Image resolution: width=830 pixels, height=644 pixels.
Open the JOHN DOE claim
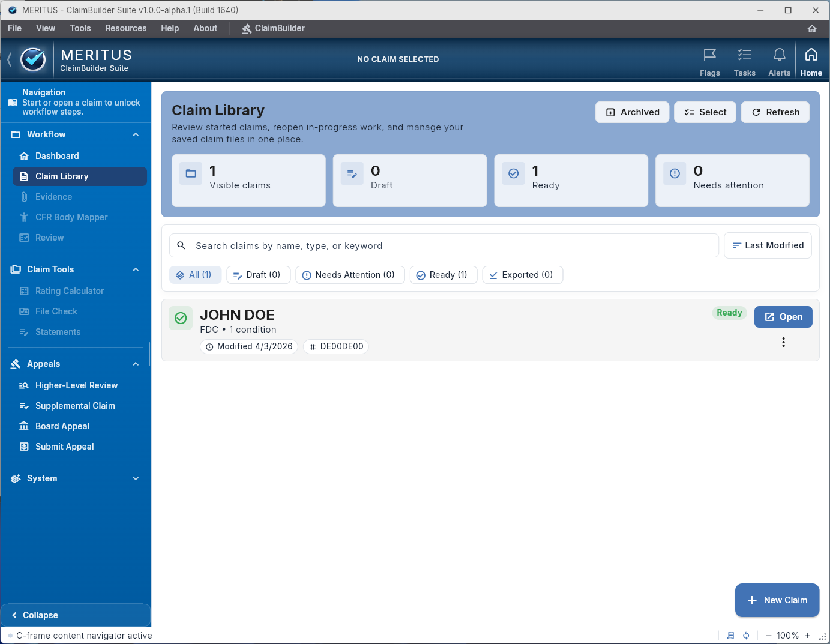point(783,316)
